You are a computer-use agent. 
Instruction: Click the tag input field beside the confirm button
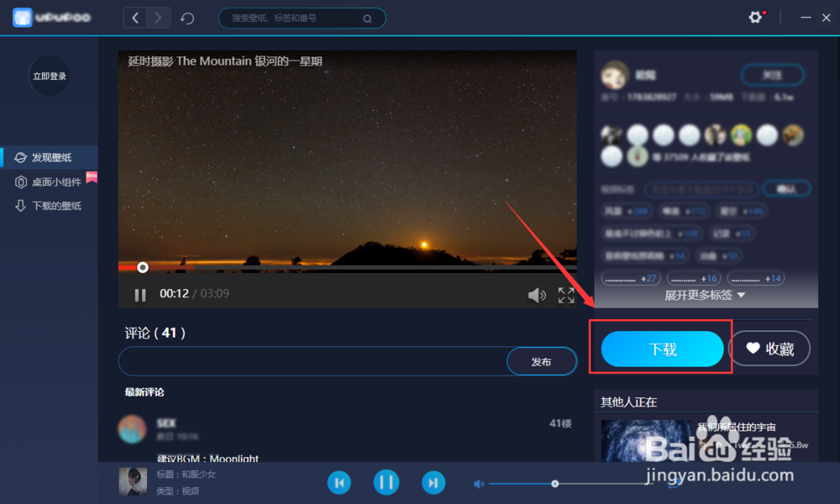coord(701,189)
